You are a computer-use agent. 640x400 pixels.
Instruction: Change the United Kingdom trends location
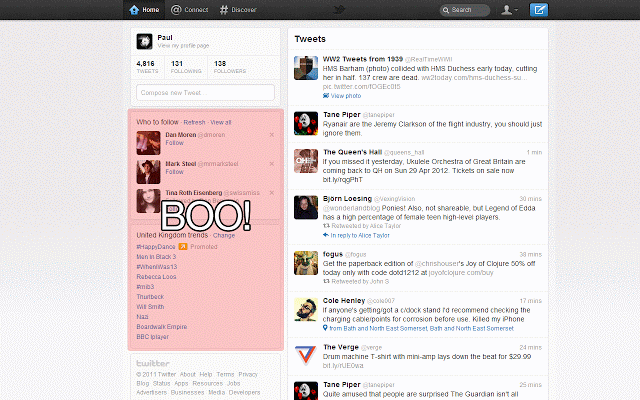[x=224, y=236]
